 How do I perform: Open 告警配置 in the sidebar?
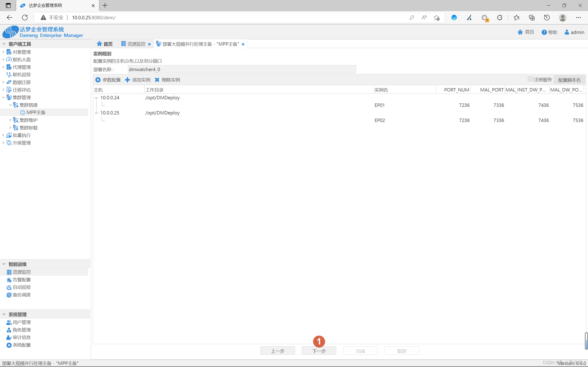coord(21,280)
